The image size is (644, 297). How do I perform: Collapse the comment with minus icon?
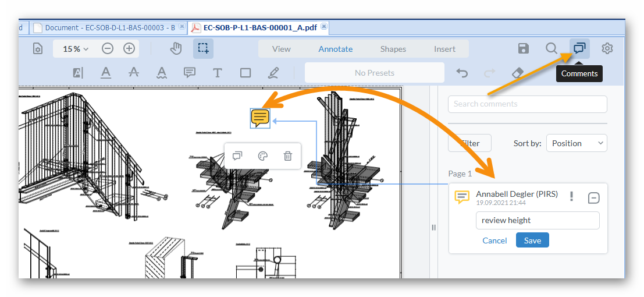click(x=594, y=198)
